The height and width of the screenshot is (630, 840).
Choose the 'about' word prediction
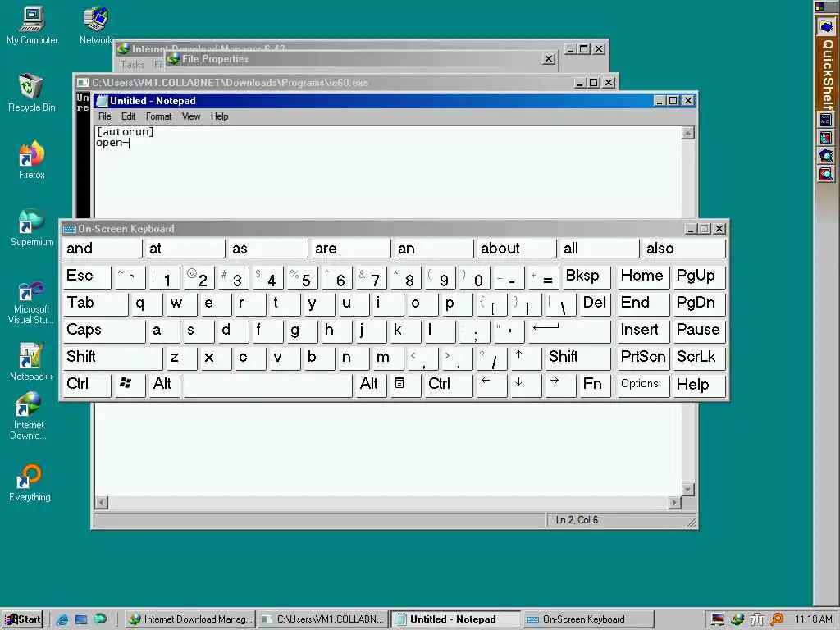tap(516, 249)
